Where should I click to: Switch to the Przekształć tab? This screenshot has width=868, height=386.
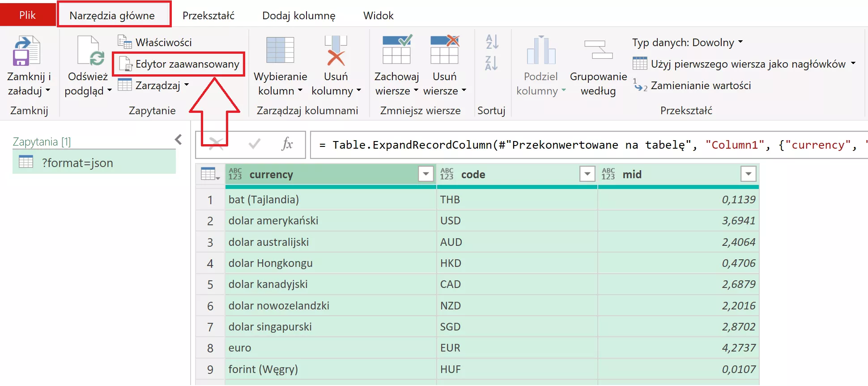[208, 16]
